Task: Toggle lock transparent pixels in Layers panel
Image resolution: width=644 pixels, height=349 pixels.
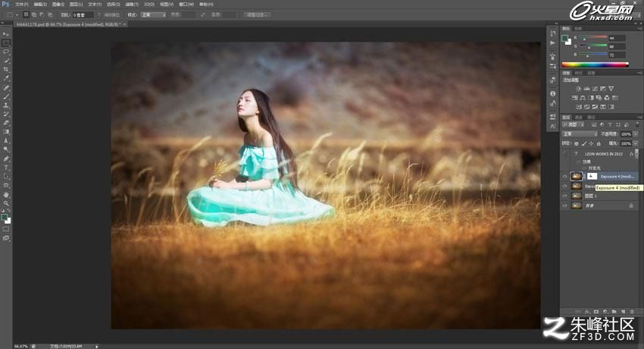Action: click(577, 143)
